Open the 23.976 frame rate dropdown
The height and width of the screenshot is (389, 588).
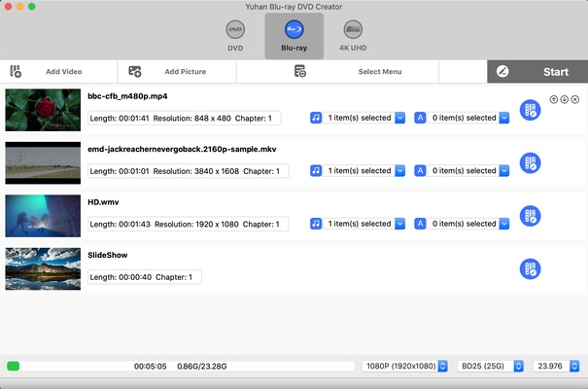coord(557,366)
